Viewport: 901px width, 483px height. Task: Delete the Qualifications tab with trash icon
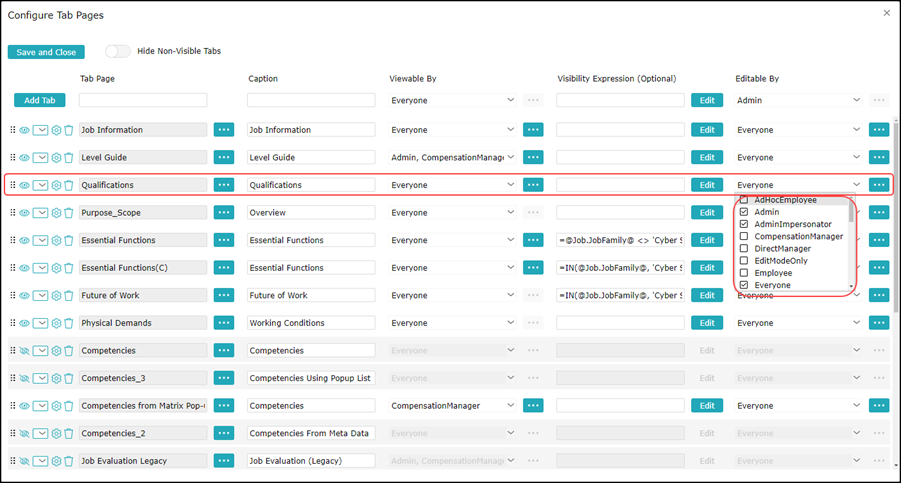pyautogui.click(x=69, y=185)
